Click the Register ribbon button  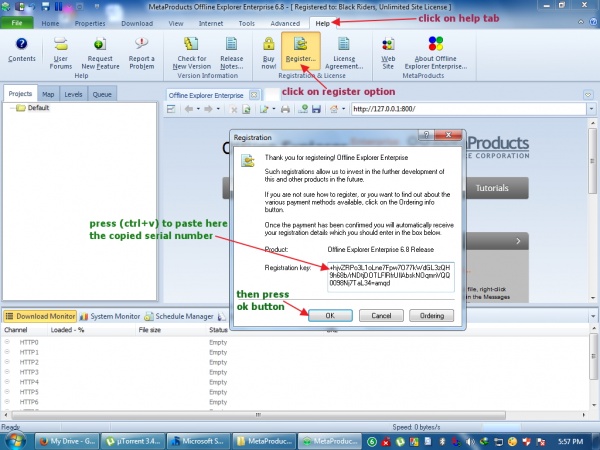[x=301, y=51]
